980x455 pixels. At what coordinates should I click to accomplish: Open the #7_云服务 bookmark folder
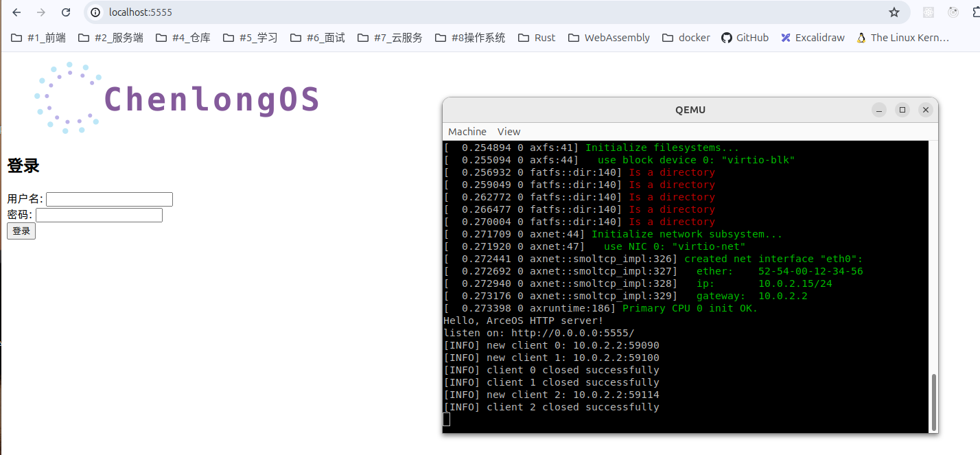[389, 38]
